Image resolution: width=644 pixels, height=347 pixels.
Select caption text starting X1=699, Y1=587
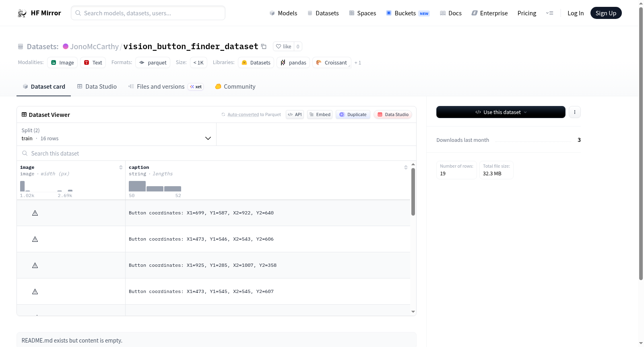[x=201, y=213]
